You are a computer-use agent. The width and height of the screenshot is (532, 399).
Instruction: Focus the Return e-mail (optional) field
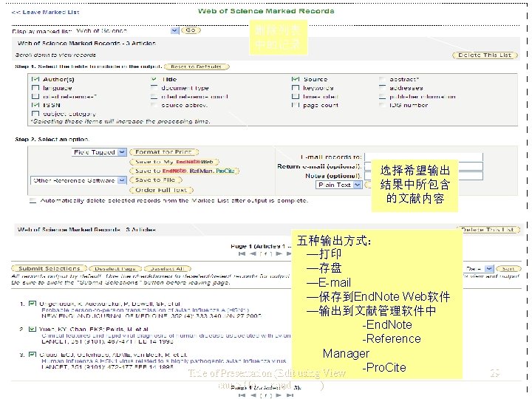[x=423, y=166]
